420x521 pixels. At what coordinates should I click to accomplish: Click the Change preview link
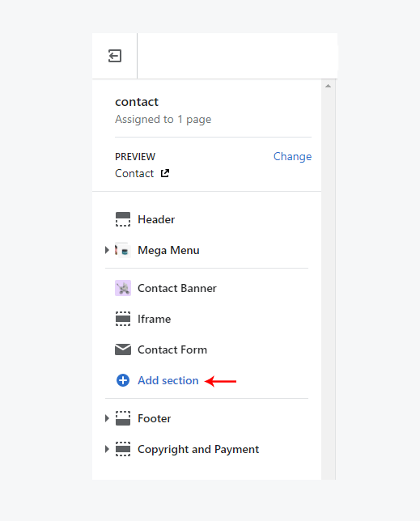[x=292, y=156]
